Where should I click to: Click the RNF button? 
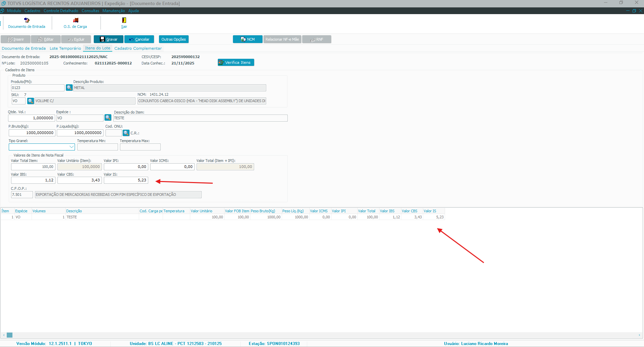point(317,39)
